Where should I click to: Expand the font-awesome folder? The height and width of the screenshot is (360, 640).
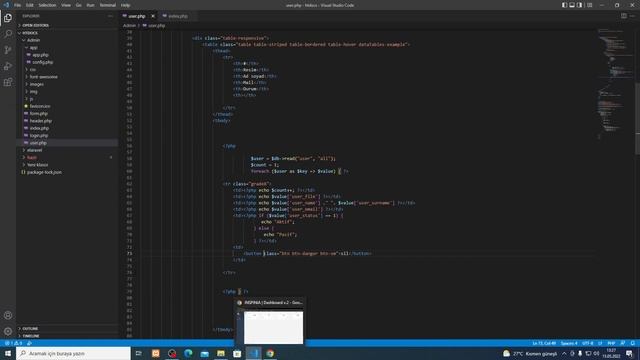68,77
